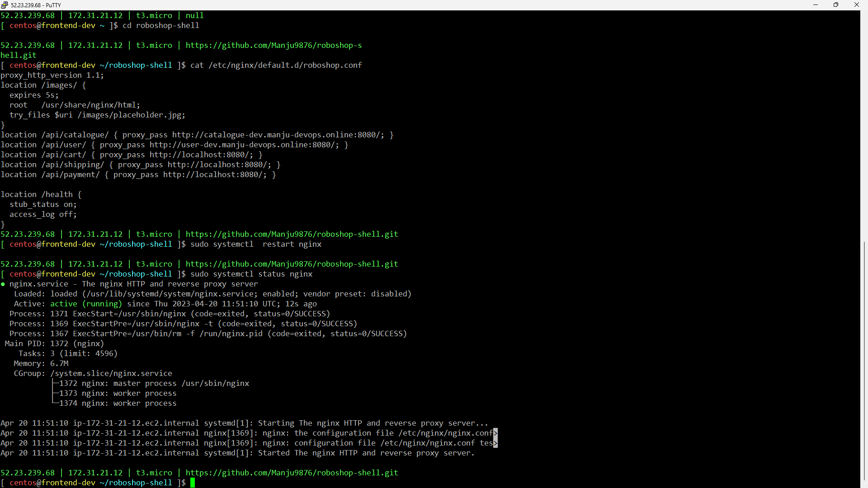Click the master process 1372 tree entry
Viewport: 868px width, 488px height.
tap(149, 383)
